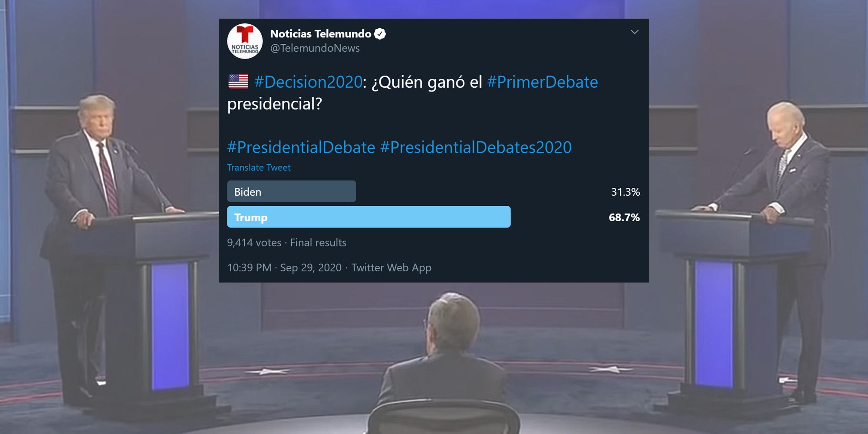Open the tweet options caret menu
The width and height of the screenshot is (868, 434).
pyautogui.click(x=635, y=31)
